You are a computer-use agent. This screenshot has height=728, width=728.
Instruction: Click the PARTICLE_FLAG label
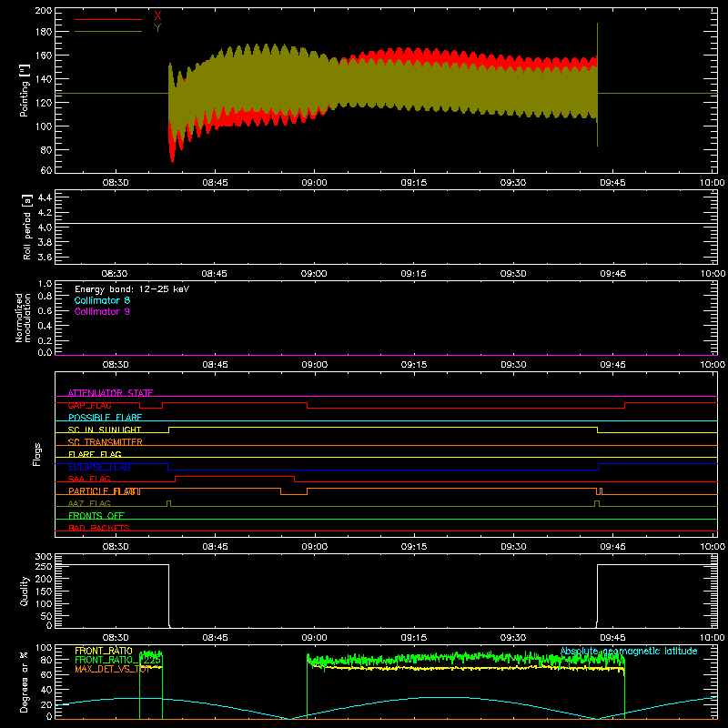coord(102,491)
